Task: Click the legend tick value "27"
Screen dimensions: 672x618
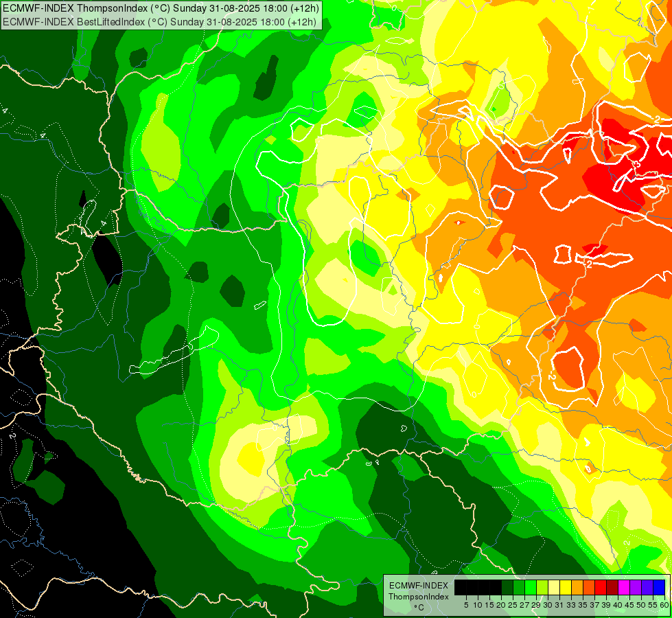Action: 524,605
